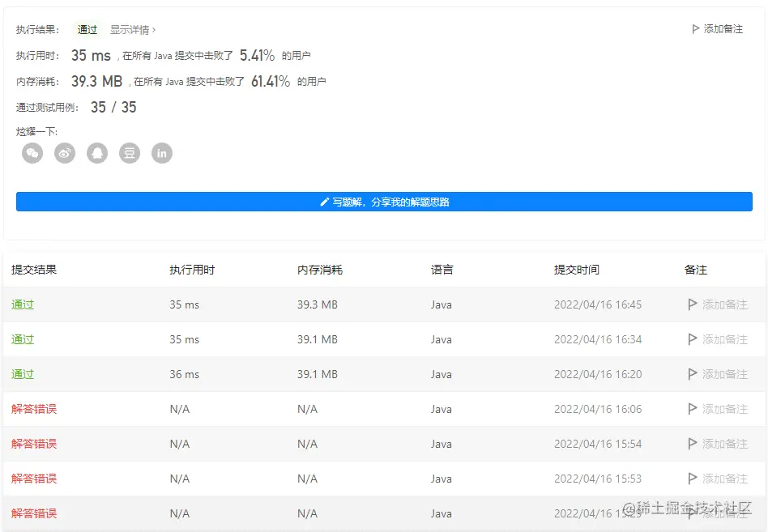Share result via Weibo icon

(x=65, y=153)
